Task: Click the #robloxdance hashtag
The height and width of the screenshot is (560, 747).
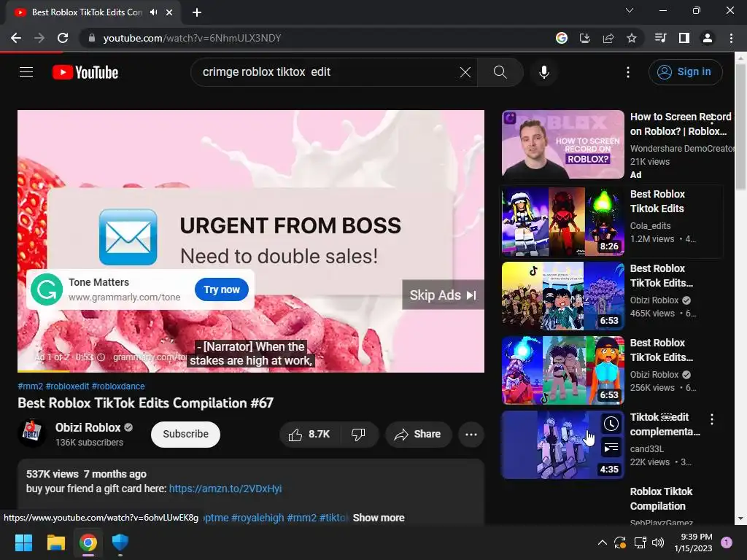Action: pyautogui.click(x=118, y=386)
